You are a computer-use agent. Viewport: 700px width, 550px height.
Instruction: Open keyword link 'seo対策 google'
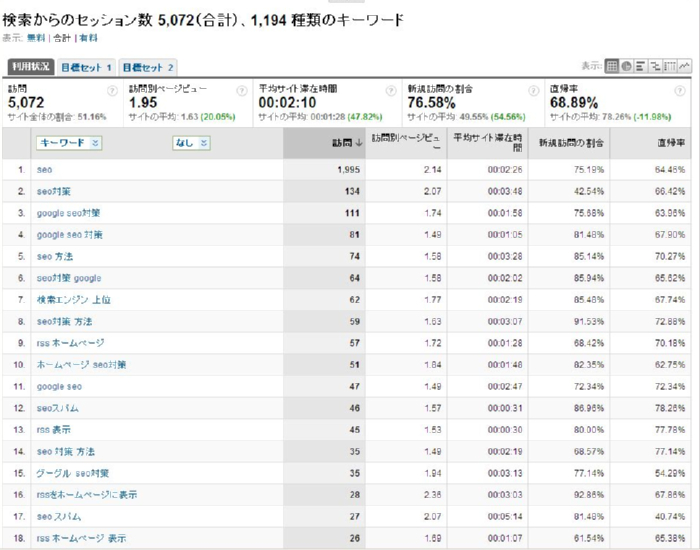pyautogui.click(x=69, y=278)
